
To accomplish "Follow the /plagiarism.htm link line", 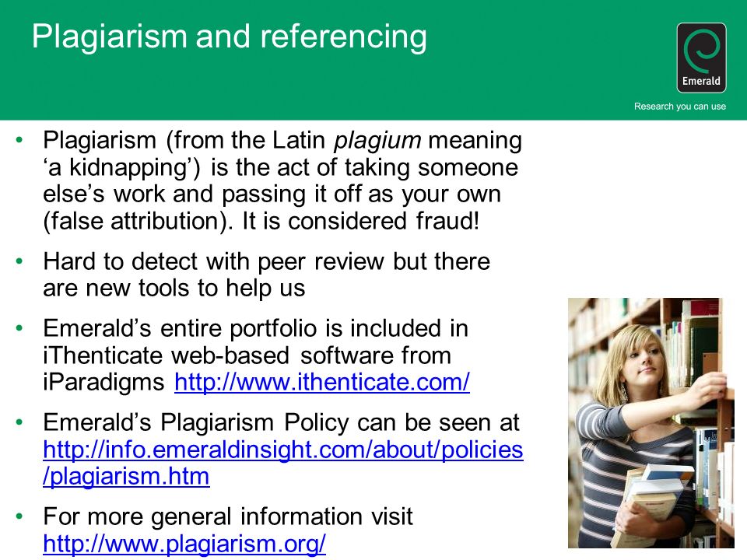I will point(126,476).
